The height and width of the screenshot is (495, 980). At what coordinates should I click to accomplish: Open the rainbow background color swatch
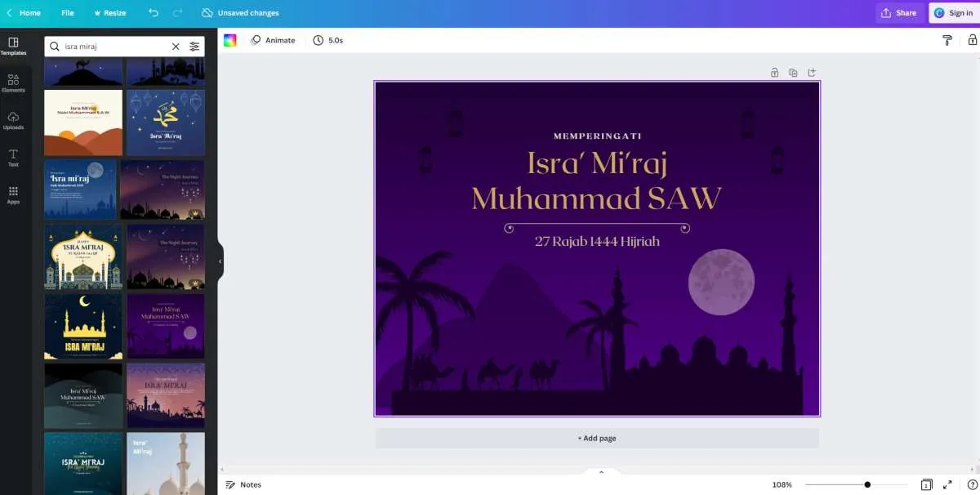(x=231, y=39)
